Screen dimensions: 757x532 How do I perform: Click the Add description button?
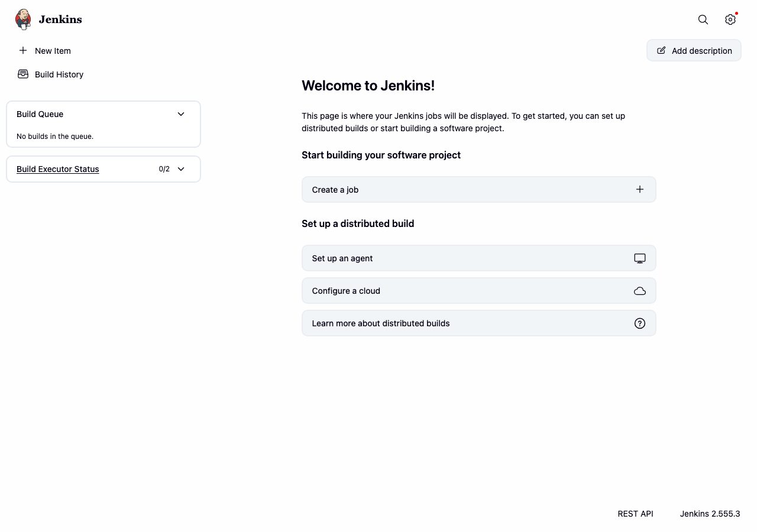coord(694,50)
